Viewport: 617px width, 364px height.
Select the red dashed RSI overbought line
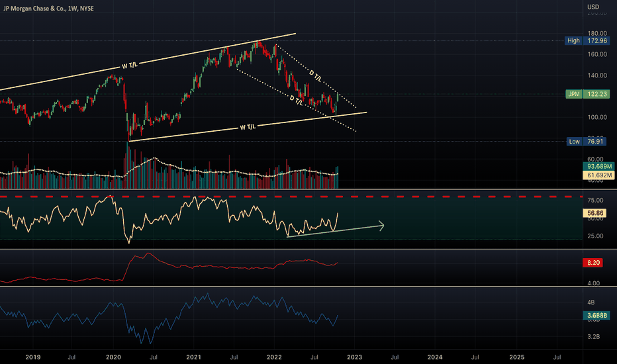(x=291, y=196)
